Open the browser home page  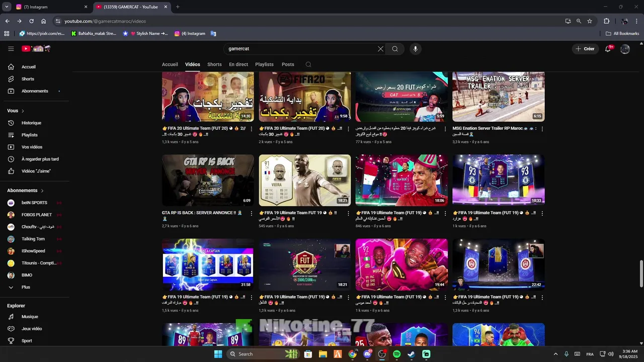point(44,21)
